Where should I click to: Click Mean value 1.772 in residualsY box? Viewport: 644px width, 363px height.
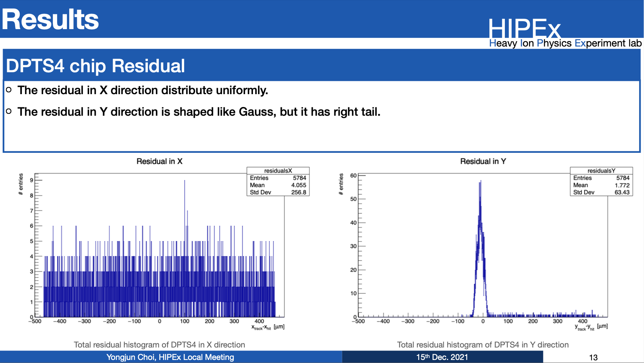622,185
